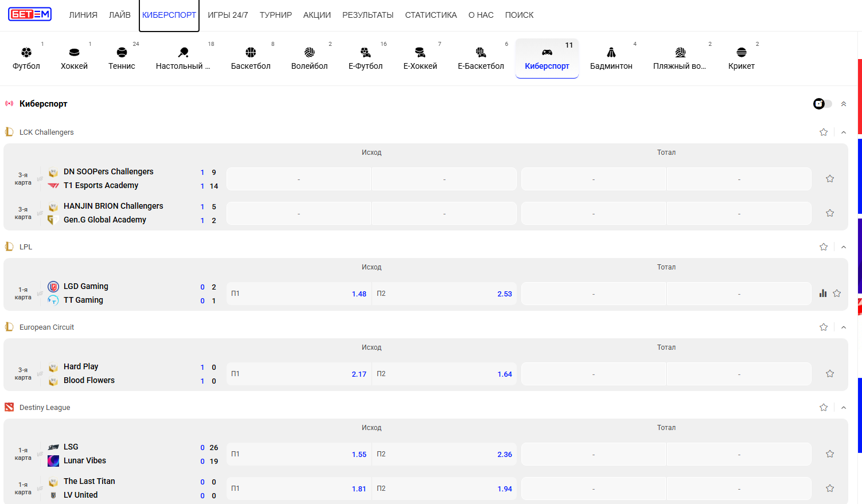Open the КИБЕРСПОРТ top navigation tab
This screenshot has width=862, height=504.
[169, 15]
